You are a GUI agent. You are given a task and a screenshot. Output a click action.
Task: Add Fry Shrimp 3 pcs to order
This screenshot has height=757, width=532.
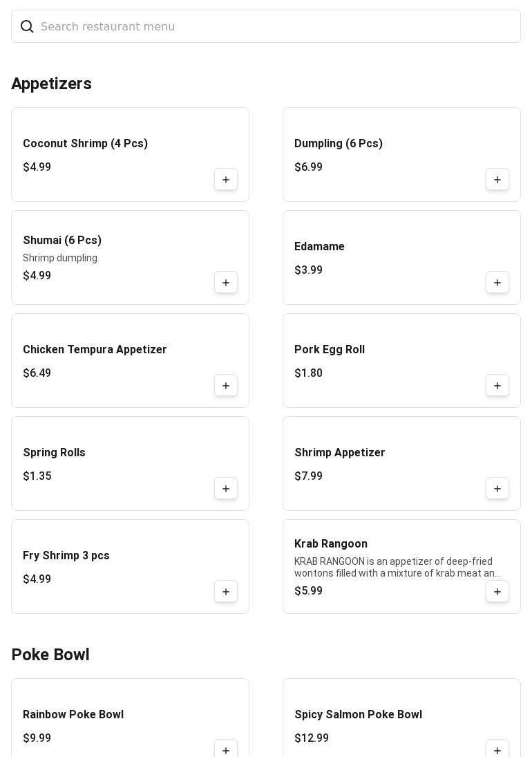226,592
